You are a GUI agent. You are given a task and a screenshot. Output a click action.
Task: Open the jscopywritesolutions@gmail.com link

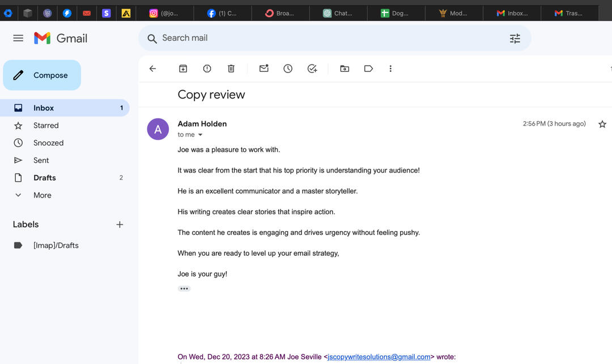379,357
